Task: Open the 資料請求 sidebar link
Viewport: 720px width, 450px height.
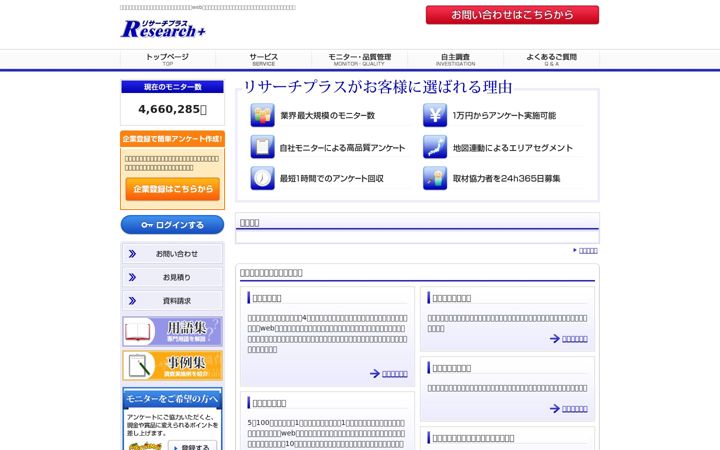Action: tap(172, 301)
